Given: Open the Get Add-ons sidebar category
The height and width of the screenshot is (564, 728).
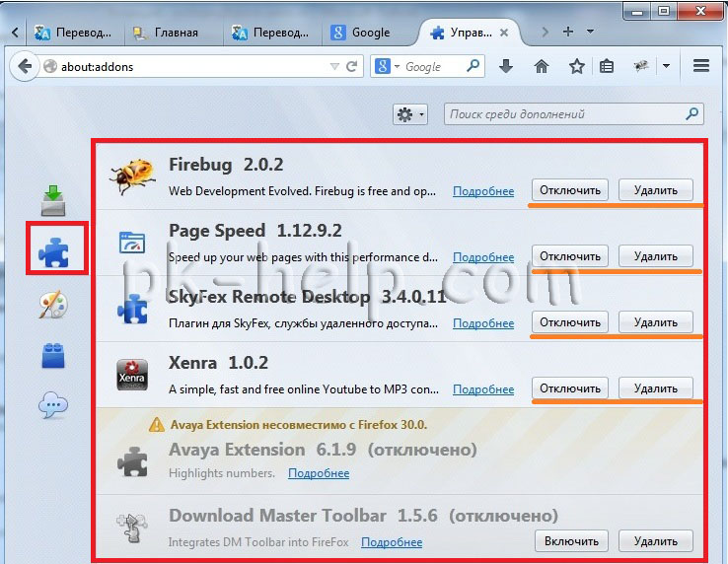Looking at the screenshot, I should tap(53, 200).
